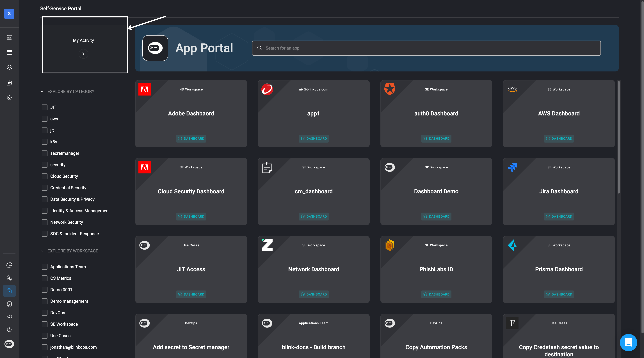Image resolution: width=644 pixels, height=358 pixels.
Task: Check the k8s category checkbox
Action: click(x=45, y=142)
